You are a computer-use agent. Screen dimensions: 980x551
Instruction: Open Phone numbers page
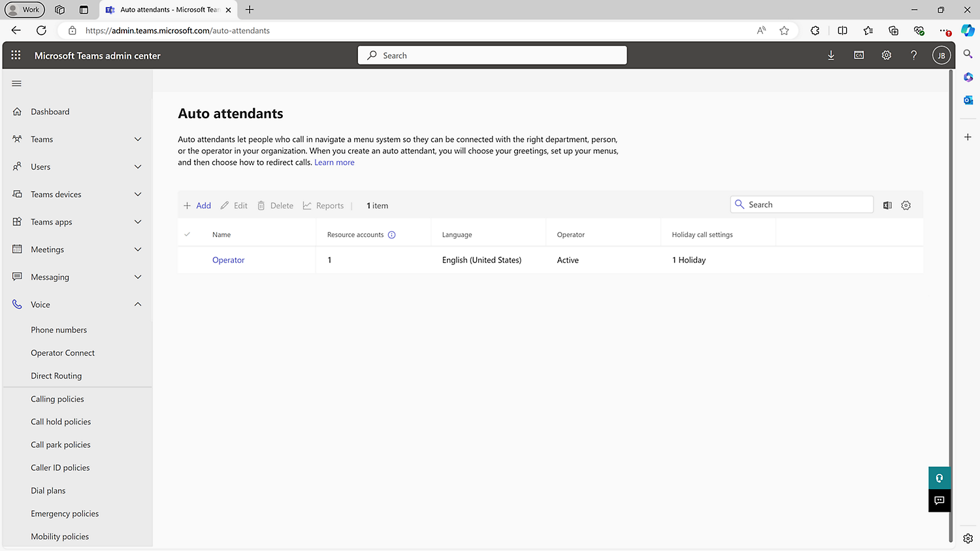tap(59, 330)
